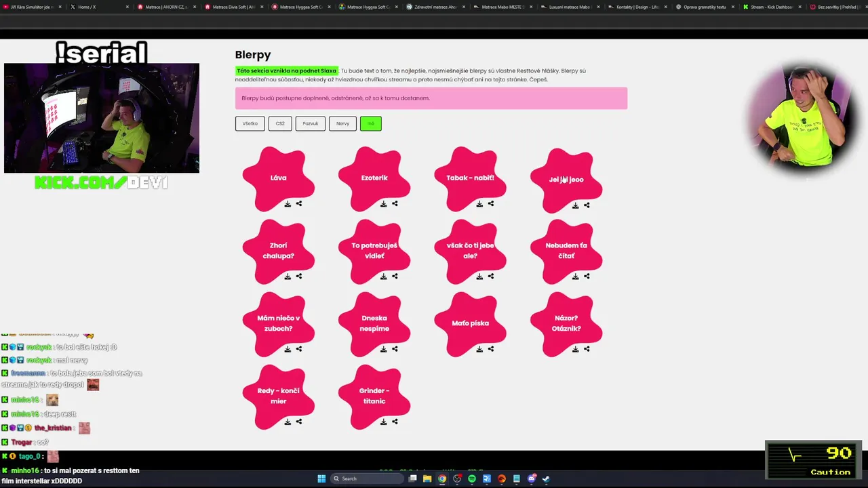
Task: Download the Dneska nespíme blerp
Action: 384,350
